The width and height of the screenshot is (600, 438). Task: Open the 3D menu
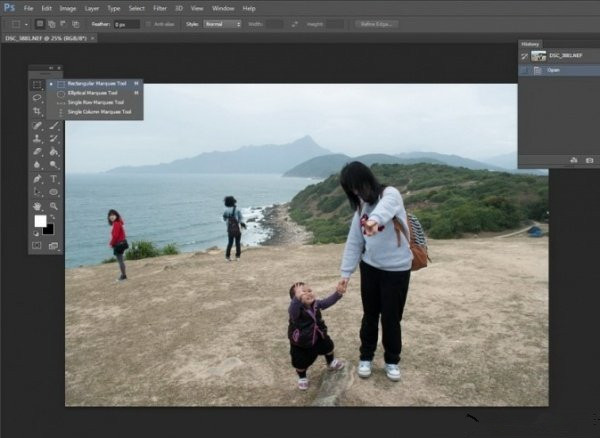179,8
